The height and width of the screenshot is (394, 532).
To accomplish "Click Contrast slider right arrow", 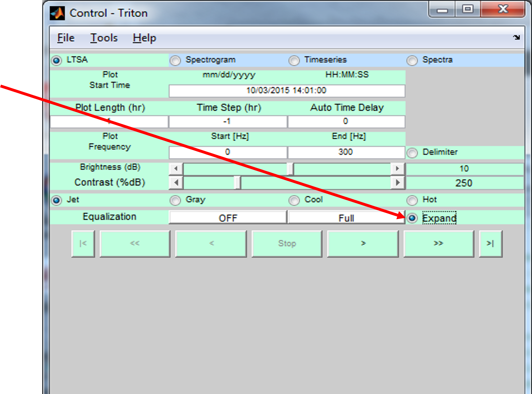I will [398, 183].
